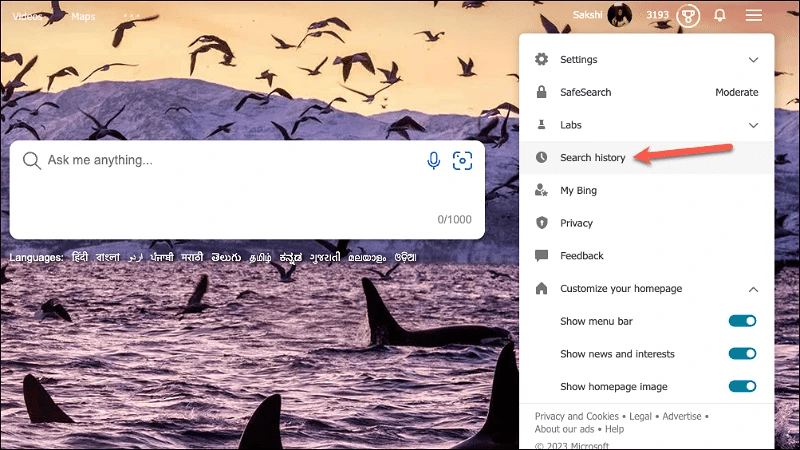The image size is (800, 450).
Task: Open the Maps link
Action: 83,17
